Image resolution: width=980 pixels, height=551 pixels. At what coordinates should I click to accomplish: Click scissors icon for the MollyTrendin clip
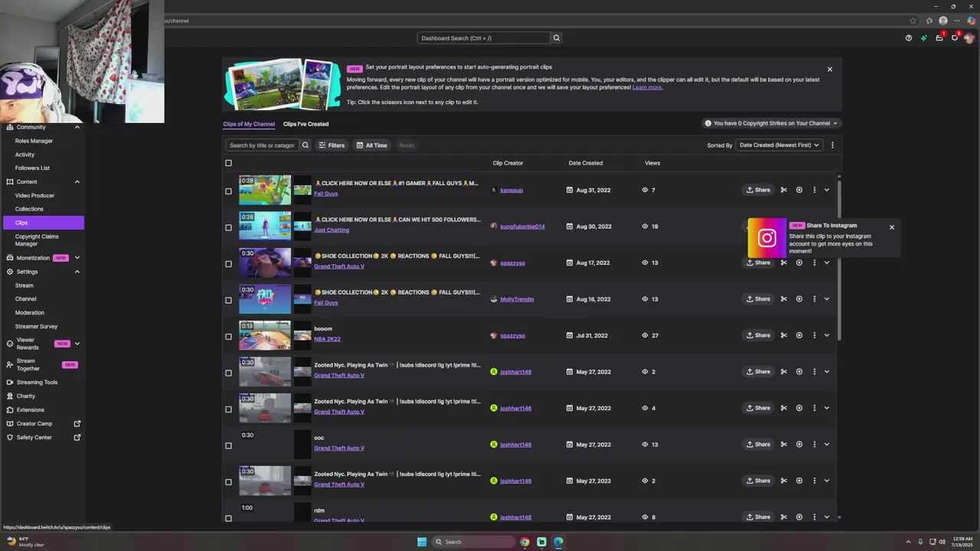coord(783,299)
